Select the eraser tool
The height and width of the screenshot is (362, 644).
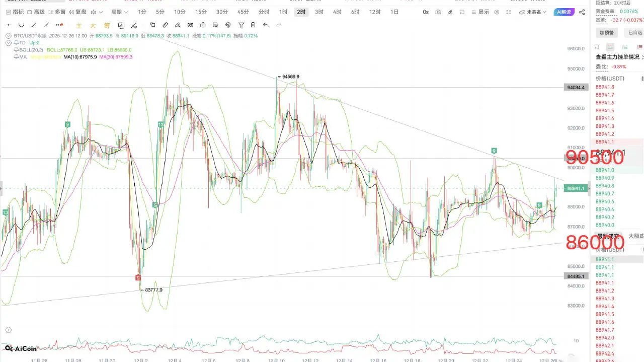point(178,25)
